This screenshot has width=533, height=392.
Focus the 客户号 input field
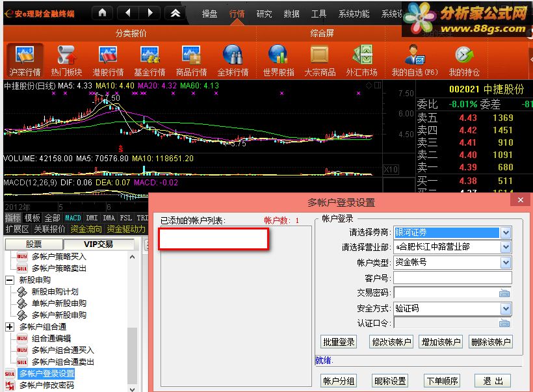point(452,278)
